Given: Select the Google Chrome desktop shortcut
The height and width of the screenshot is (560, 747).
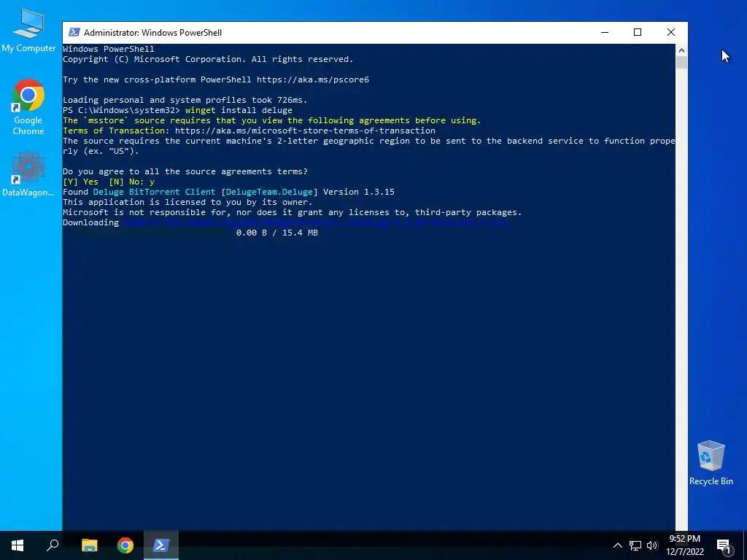Looking at the screenshot, I should [28, 107].
